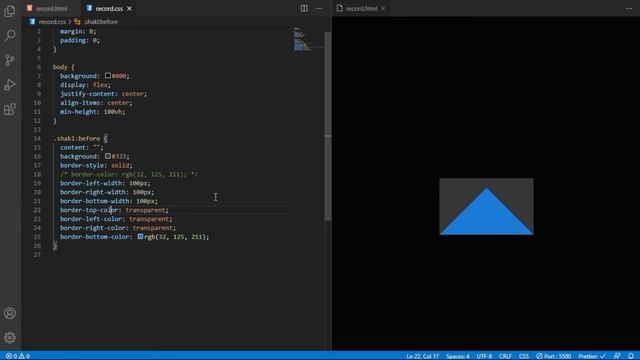Open the Accounts menu icon
The image size is (640, 360).
coord(10,313)
